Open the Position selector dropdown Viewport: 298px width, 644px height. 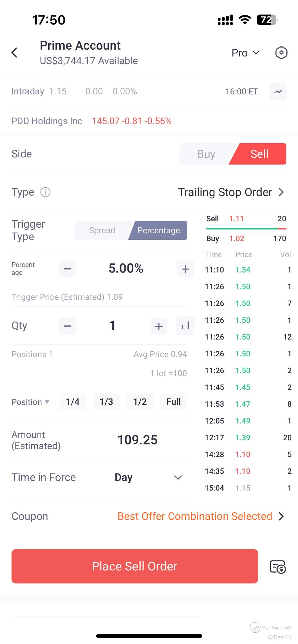tap(30, 402)
